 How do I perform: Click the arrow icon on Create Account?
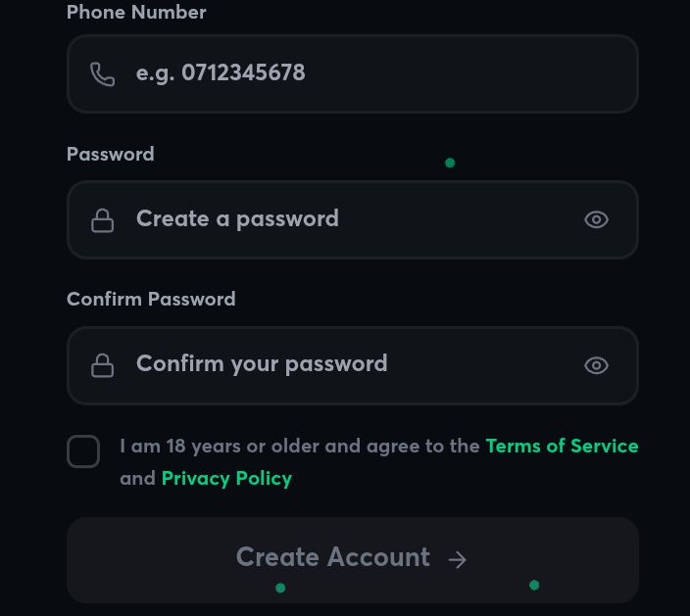tap(457, 560)
